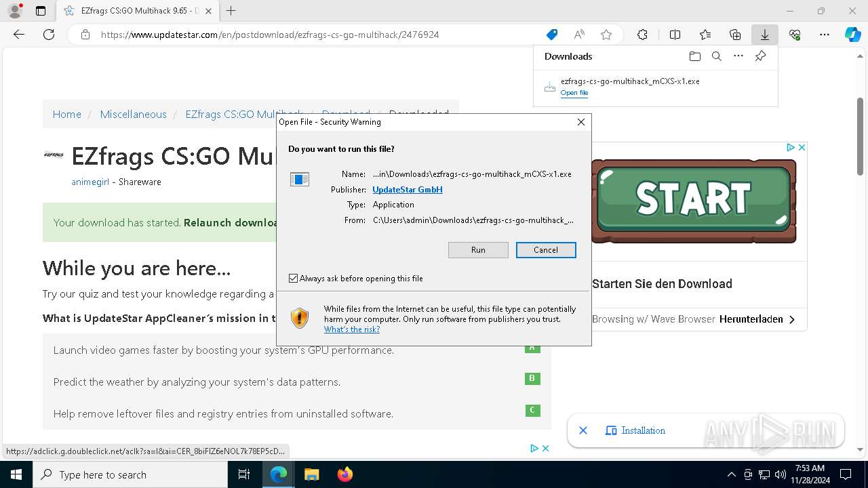868x488 pixels.
Task: Activate the Read aloud icon
Action: (x=579, y=35)
